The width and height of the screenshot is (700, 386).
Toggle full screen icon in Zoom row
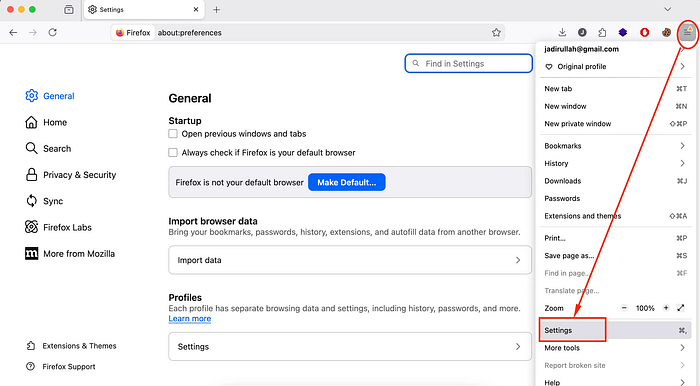(x=681, y=308)
